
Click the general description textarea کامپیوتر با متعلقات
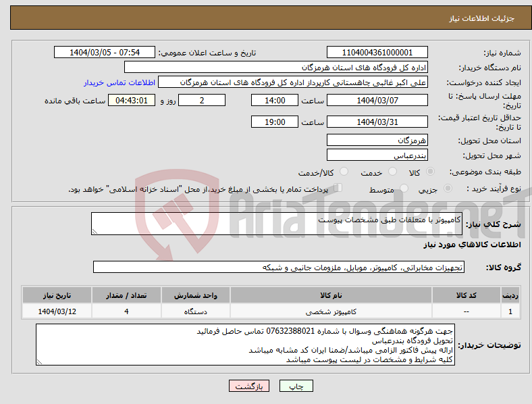(x=277, y=224)
